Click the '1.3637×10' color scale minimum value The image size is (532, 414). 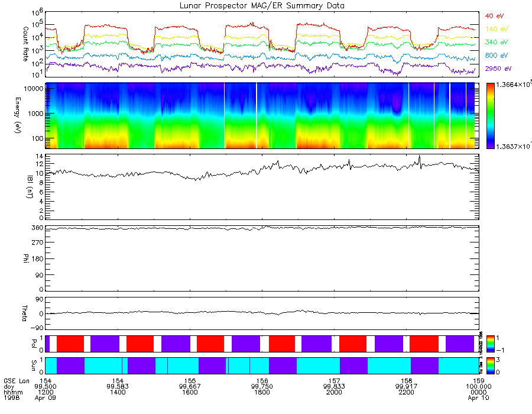coord(514,146)
